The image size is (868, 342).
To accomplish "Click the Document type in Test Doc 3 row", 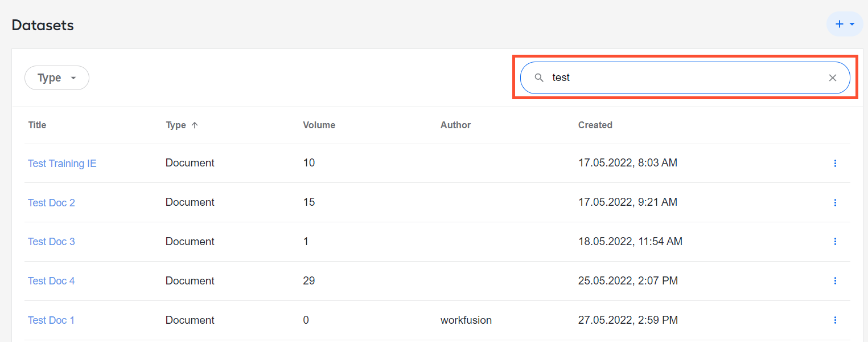I will 190,242.
